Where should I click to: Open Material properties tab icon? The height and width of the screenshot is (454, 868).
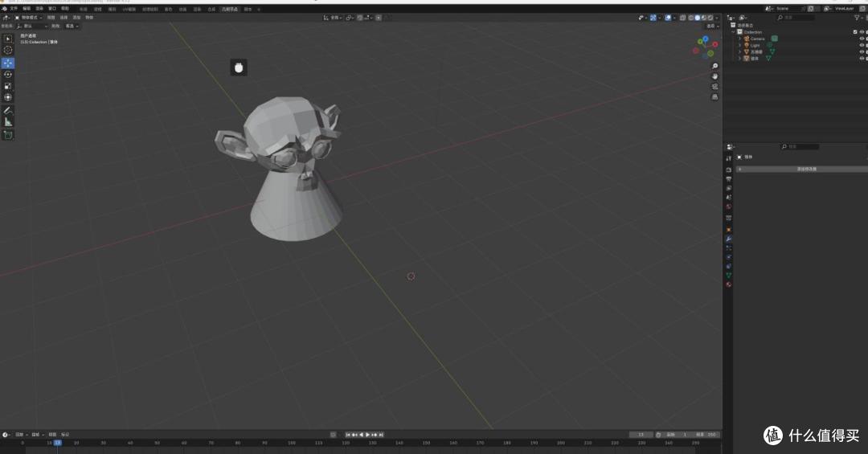(728, 284)
